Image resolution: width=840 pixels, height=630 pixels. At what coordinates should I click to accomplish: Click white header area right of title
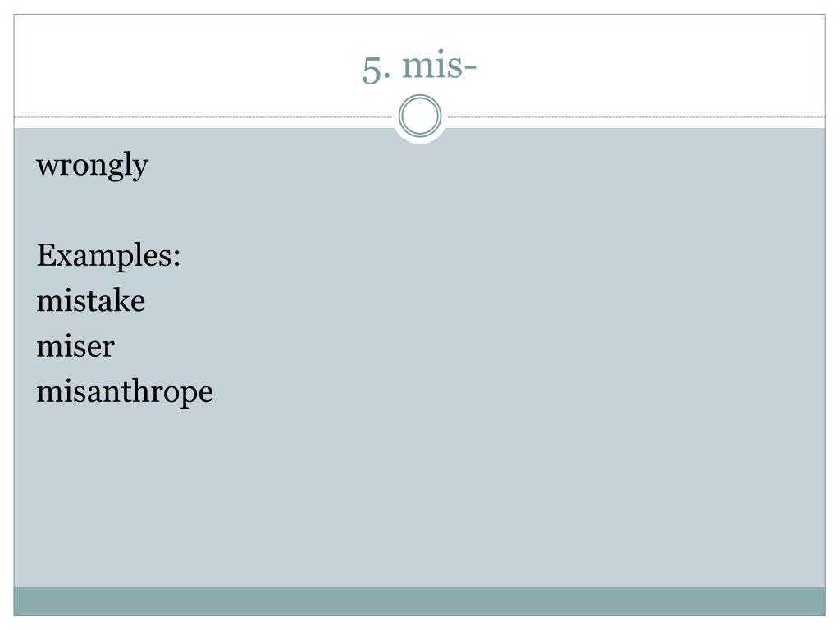[x=654, y=64]
